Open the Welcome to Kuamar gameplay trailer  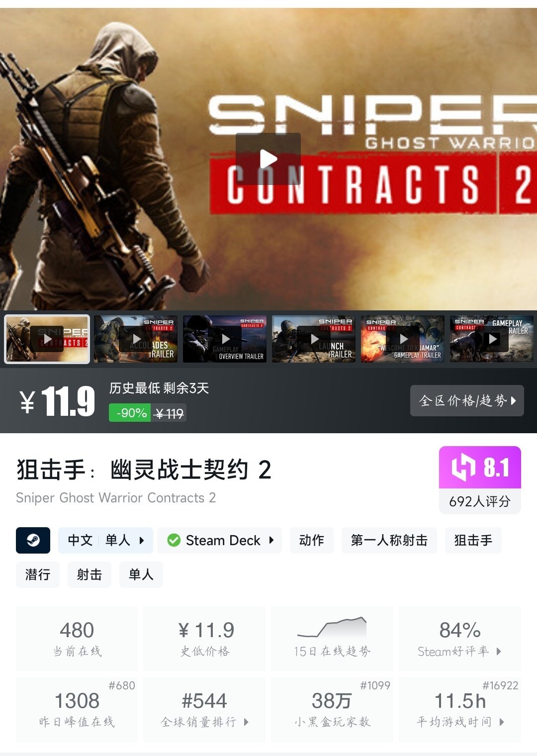click(x=403, y=339)
